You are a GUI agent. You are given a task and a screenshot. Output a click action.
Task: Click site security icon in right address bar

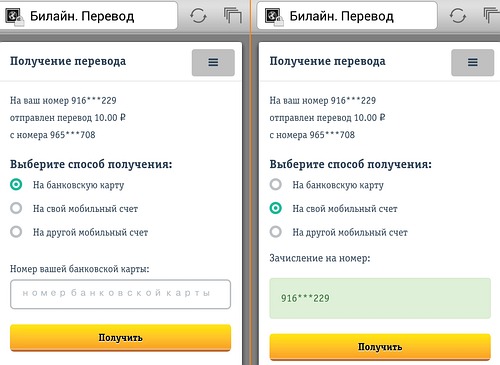pyautogui.click(x=274, y=17)
